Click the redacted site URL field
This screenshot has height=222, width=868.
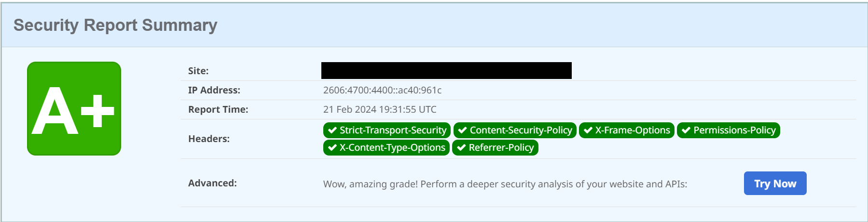pyautogui.click(x=446, y=70)
